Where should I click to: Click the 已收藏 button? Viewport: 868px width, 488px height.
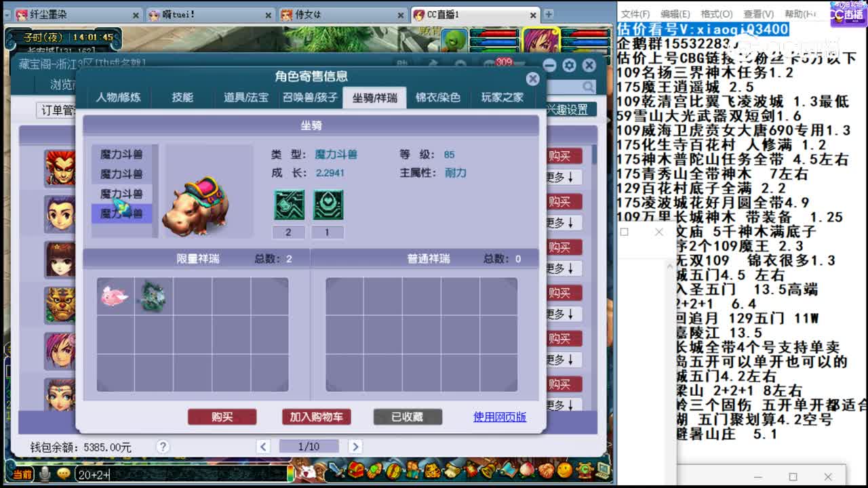(408, 417)
